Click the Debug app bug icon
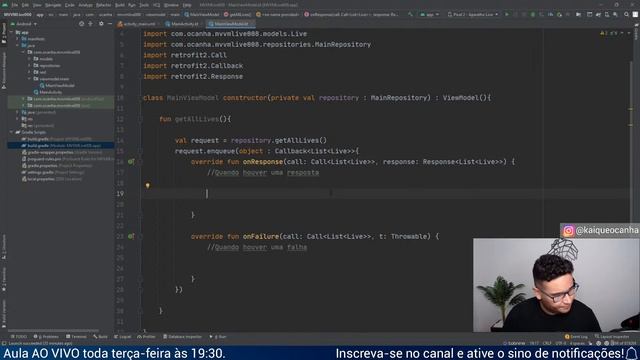Viewport: 640px width, 360px height. click(533, 15)
